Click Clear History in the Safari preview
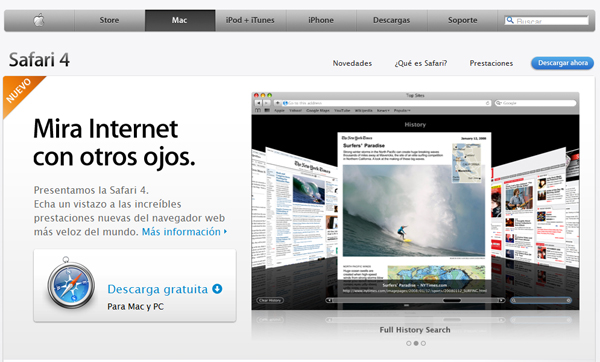600x362 pixels. [270, 300]
